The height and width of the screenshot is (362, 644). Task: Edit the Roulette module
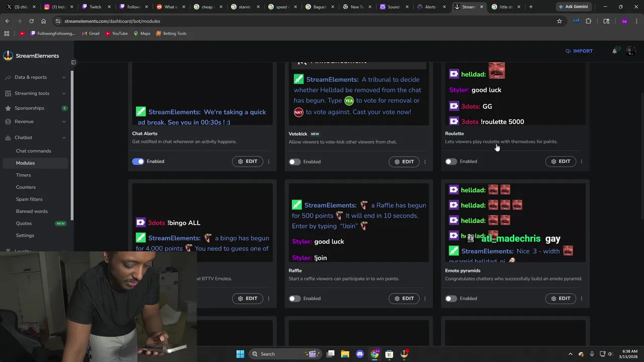click(560, 161)
